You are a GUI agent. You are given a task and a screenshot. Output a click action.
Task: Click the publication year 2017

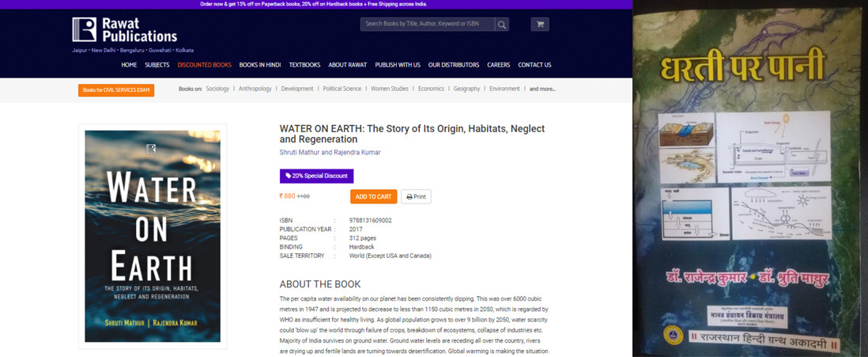pos(356,229)
